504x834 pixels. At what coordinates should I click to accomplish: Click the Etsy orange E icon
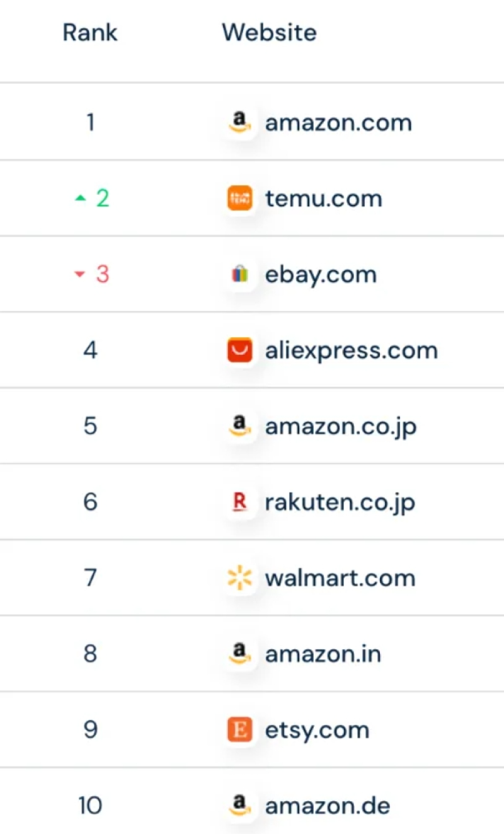point(239,730)
